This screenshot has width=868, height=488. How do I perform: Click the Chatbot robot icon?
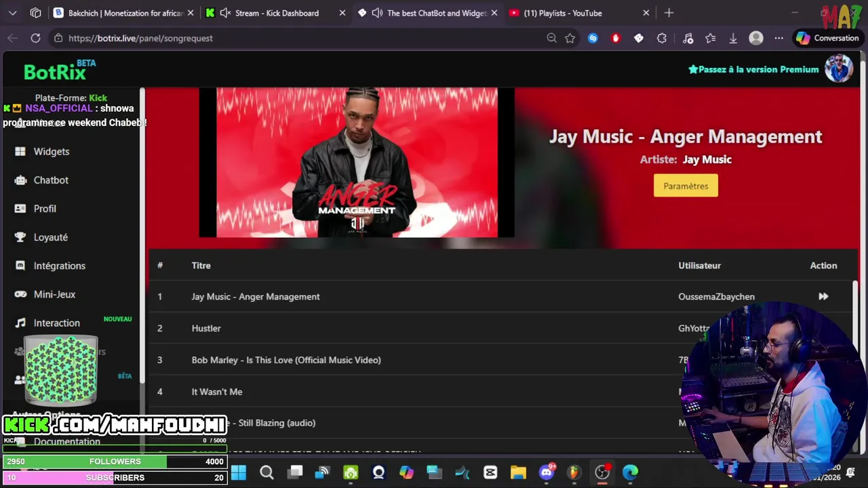[x=20, y=180]
